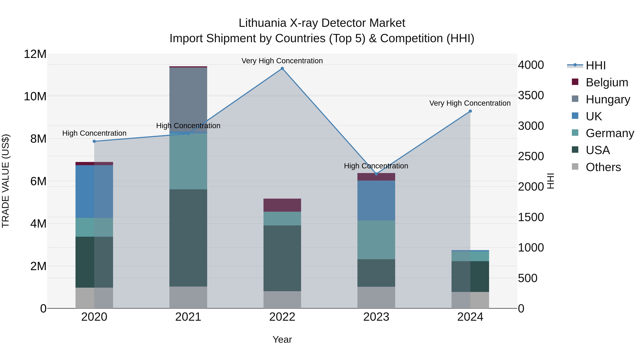Click the Belgium color swatch in legend
Image resolution: width=644 pixels, height=362 pixels.
[575, 82]
